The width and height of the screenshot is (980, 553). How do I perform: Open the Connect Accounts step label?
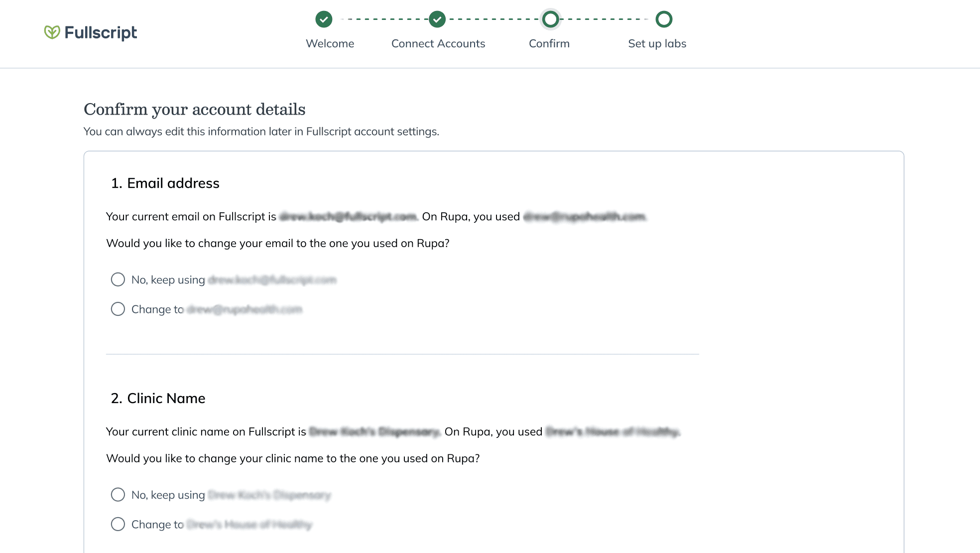click(x=438, y=43)
